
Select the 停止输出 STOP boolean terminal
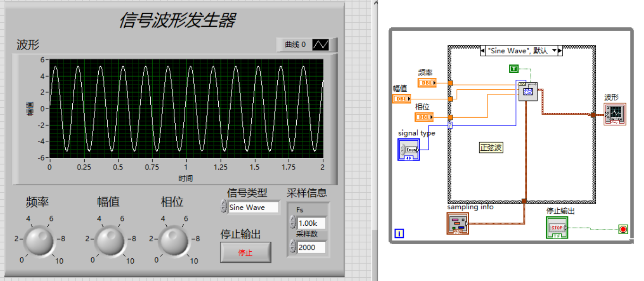click(557, 228)
